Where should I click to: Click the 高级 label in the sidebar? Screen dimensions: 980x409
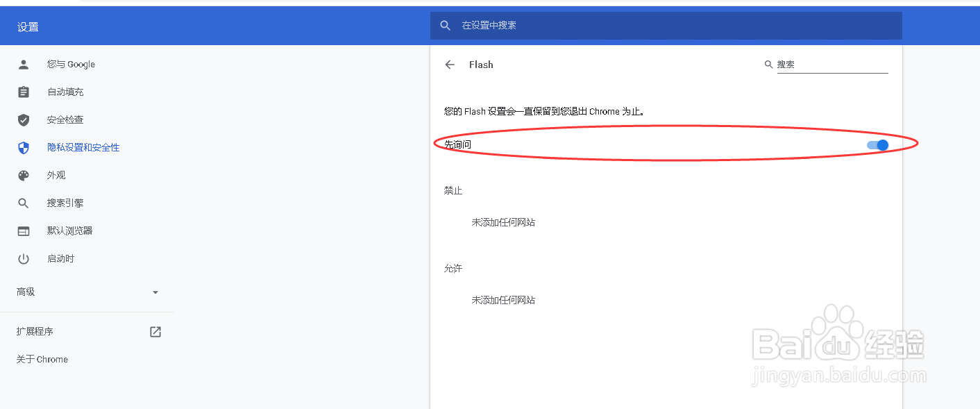coord(26,292)
